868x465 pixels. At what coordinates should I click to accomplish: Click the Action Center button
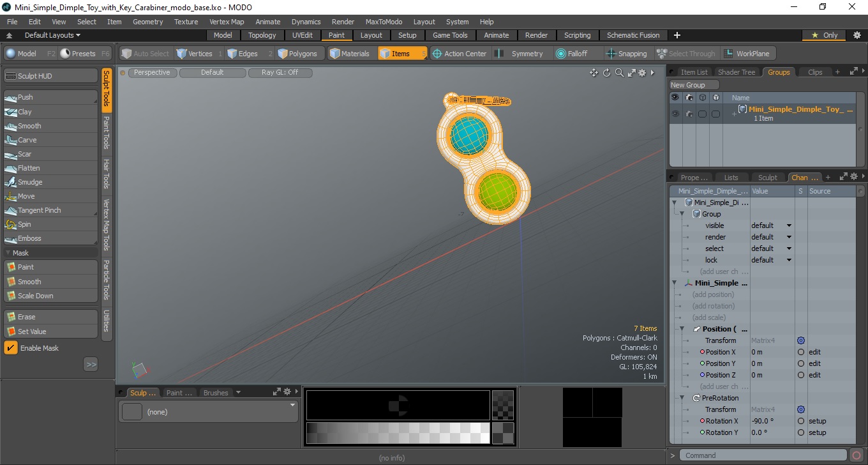coord(460,54)
